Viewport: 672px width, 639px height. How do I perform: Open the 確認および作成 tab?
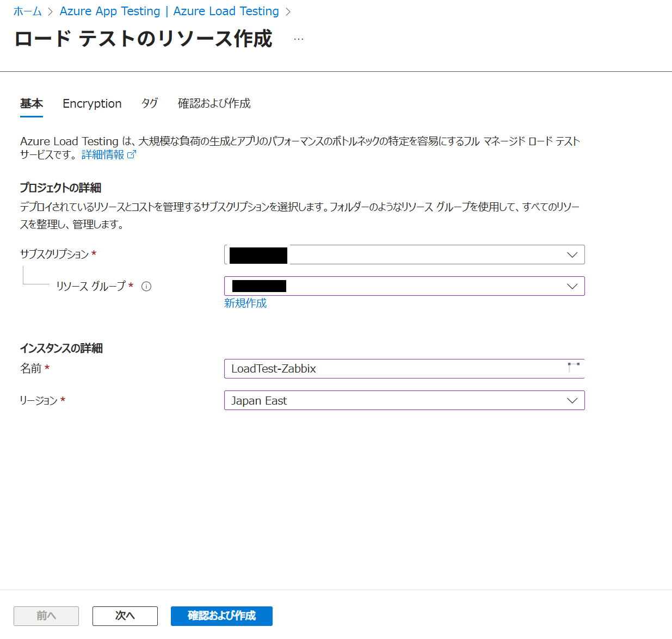pos(214,103)
